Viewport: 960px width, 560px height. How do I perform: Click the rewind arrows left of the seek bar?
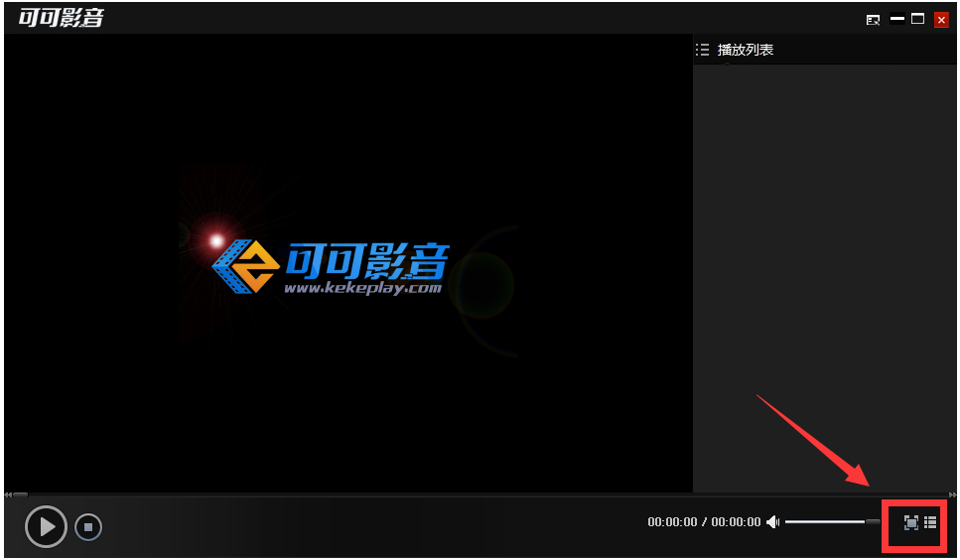(7, 494)
